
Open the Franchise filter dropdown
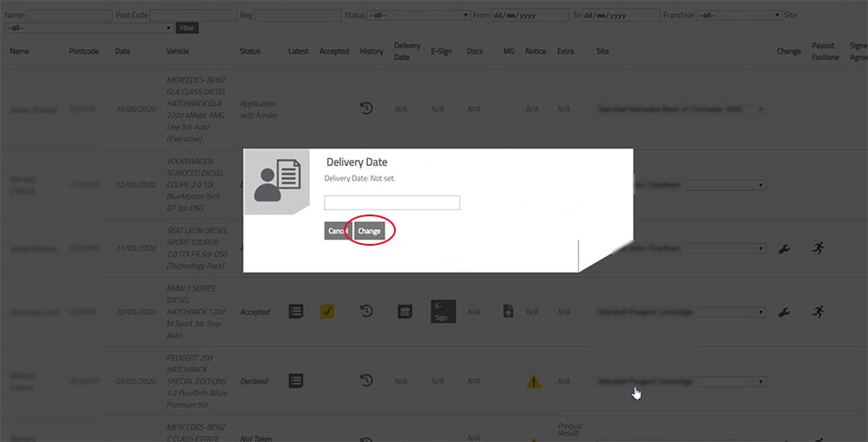tap(740, 16)
